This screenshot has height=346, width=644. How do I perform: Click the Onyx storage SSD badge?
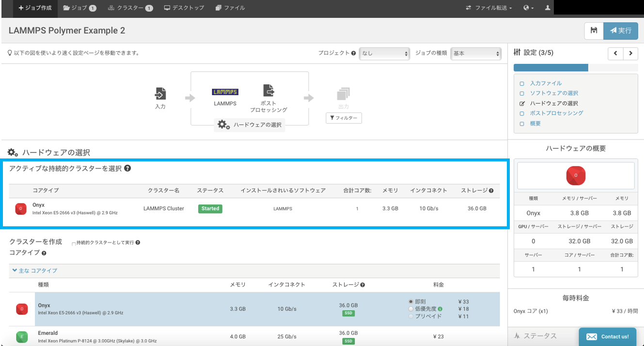[349, 313]
